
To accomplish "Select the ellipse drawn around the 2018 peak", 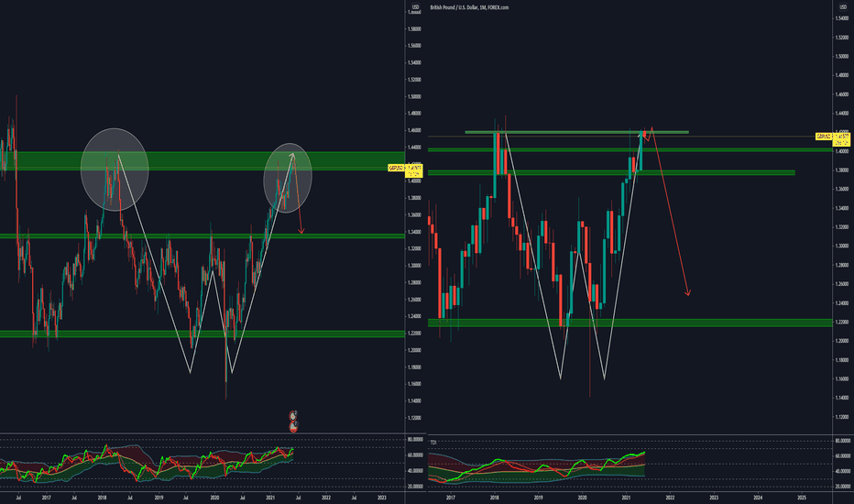I will tap(115, 170).
